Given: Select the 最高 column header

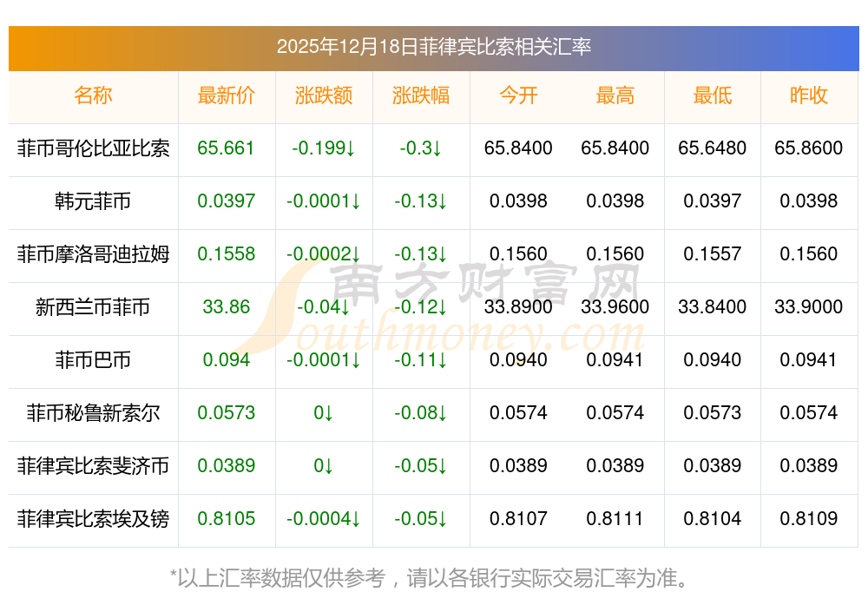Looking at the screenshot, I should click(x=615, y=95).
